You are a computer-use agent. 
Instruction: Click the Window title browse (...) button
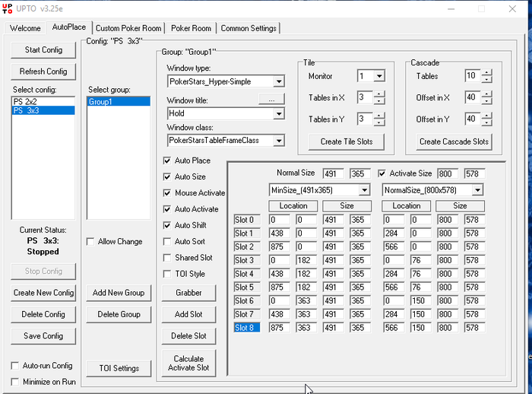(271, 100)
